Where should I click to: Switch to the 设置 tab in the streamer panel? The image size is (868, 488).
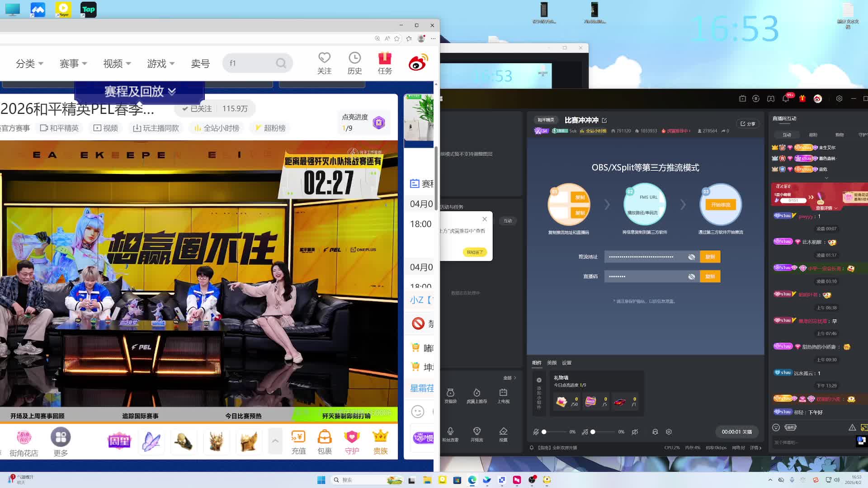pyautogui.click(x=566, y=363)
